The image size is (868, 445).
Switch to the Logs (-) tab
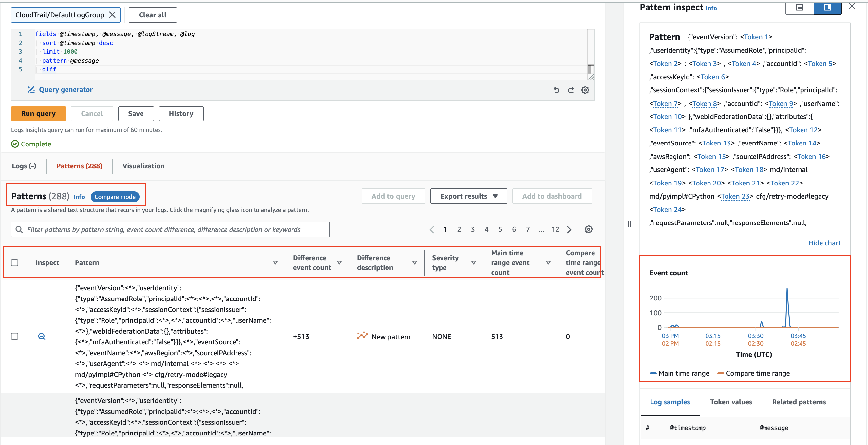[24, 166]
